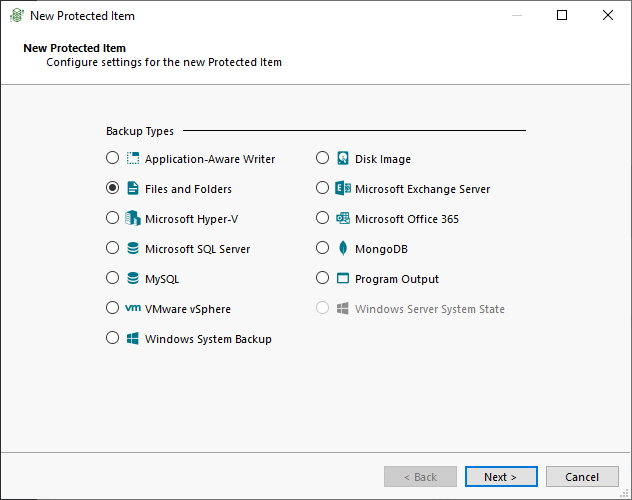Viewport: 632px width, 500px height.
Task: Click the "Backup Types" group heading
Action: pos(140,131)
